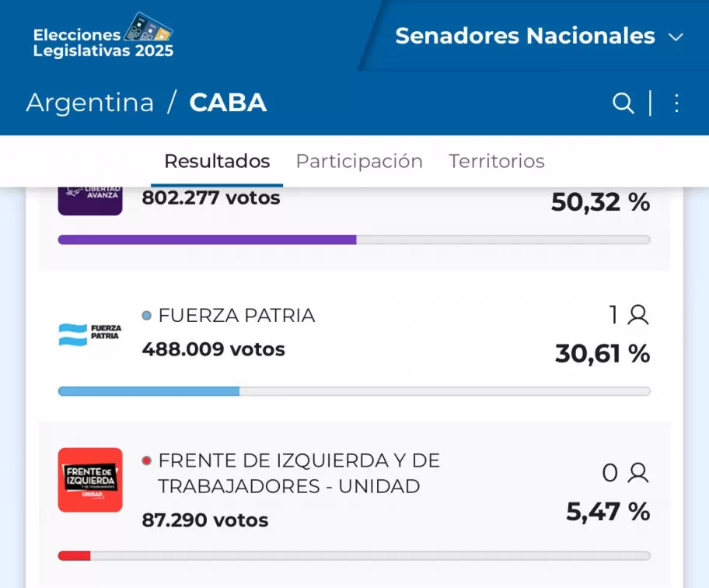Open the three-dot options menu

click(x=676, y=102)
